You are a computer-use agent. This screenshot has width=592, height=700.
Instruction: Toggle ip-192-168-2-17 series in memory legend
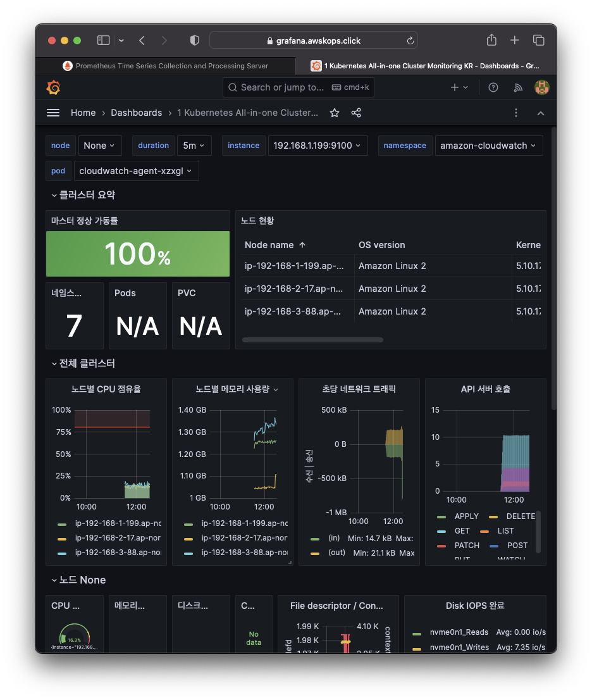(244, 538)
